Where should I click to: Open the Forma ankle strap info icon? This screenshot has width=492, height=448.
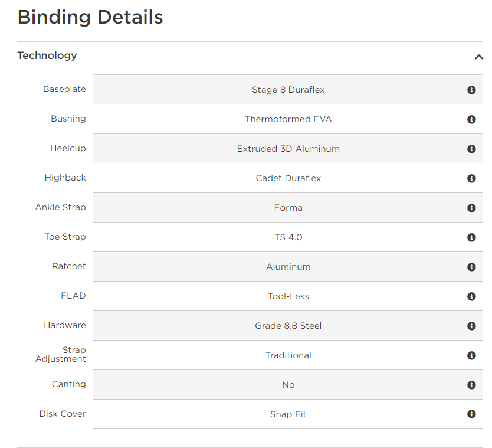[x=471, y=208]
